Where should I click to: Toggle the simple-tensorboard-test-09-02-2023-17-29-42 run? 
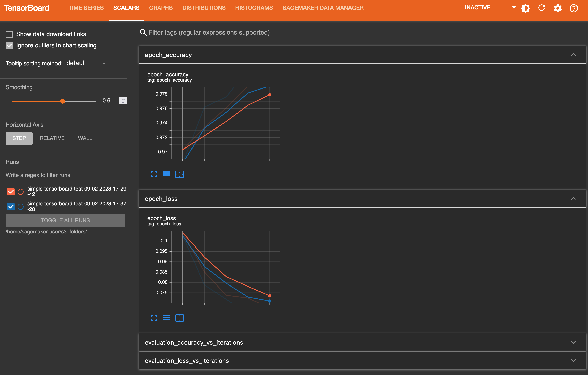pos(10,191)
